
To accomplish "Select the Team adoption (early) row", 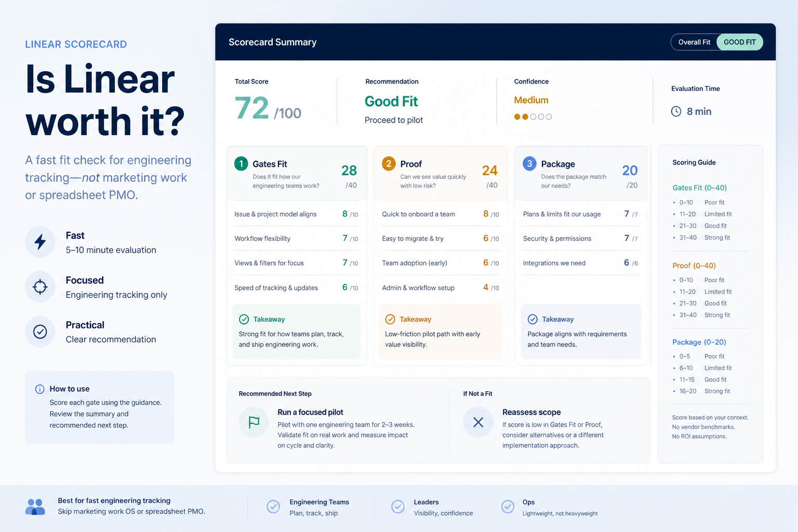I will [x=441, y=263].
